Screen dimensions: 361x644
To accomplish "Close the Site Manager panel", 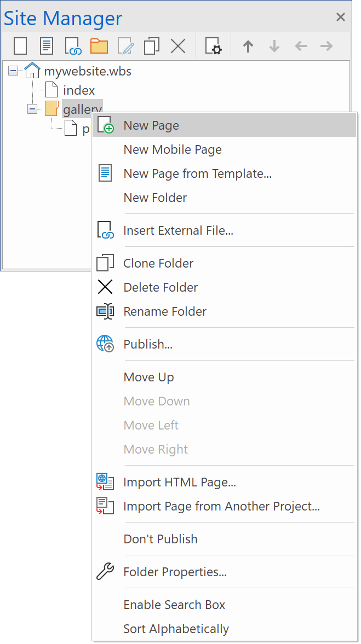I will tap(341, 18).
